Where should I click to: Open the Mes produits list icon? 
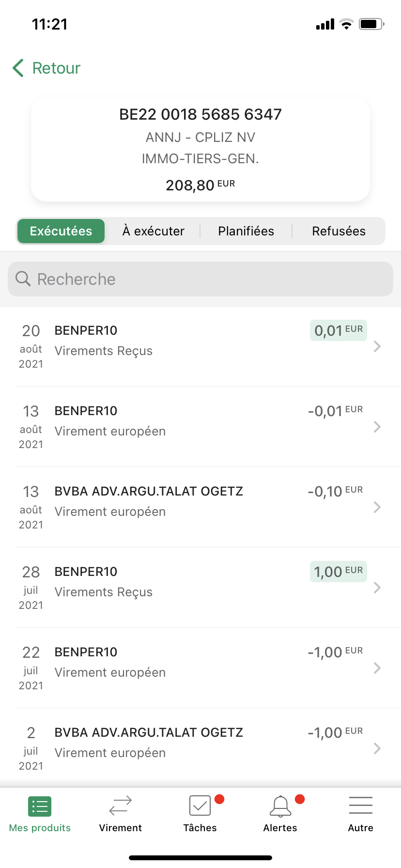(x=40, y=806)
